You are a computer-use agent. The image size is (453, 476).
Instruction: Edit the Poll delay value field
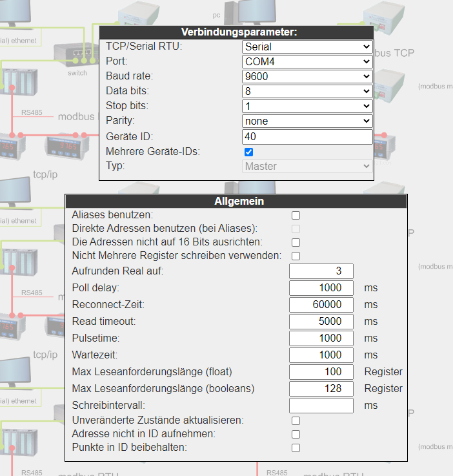pyautogui.click(x=321, y=288)
